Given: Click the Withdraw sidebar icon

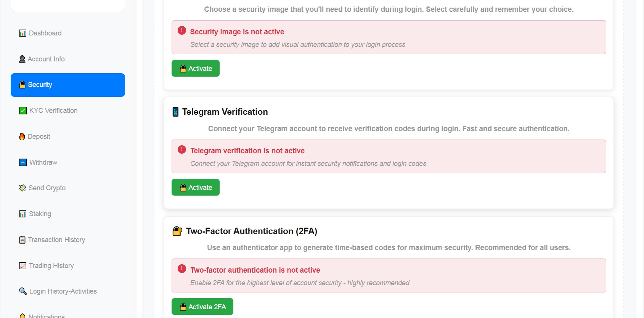Looking at the screenshot, I should click(x=22, y=162).
